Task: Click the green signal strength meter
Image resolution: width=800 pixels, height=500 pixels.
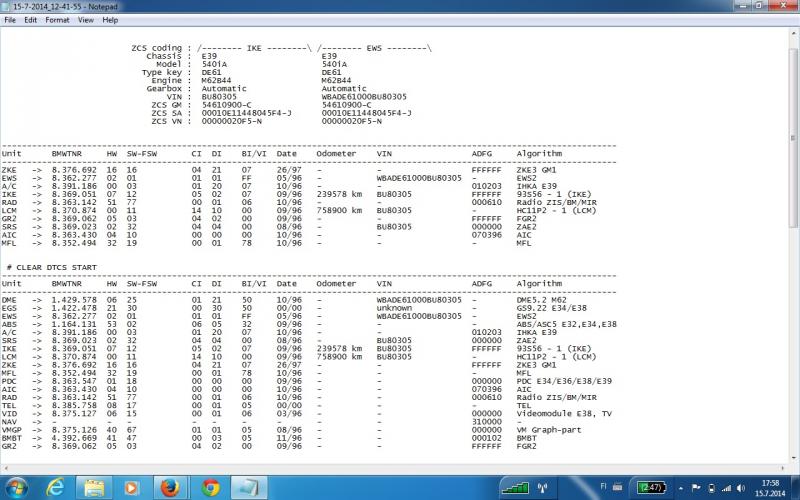Action: click(515, 488)
